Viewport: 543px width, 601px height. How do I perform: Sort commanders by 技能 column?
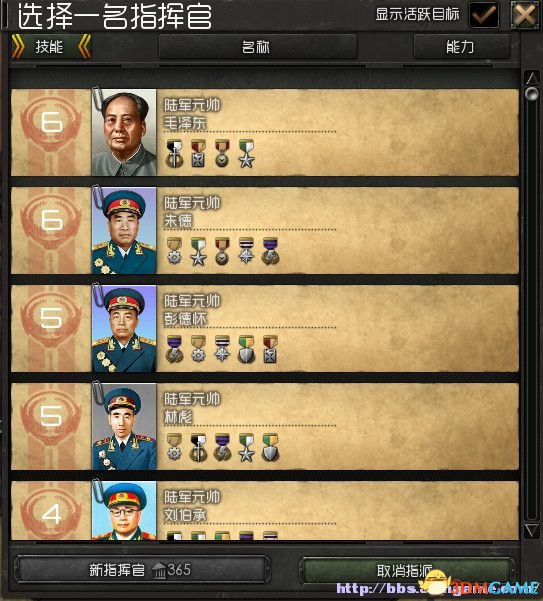[x=51, y=47]
